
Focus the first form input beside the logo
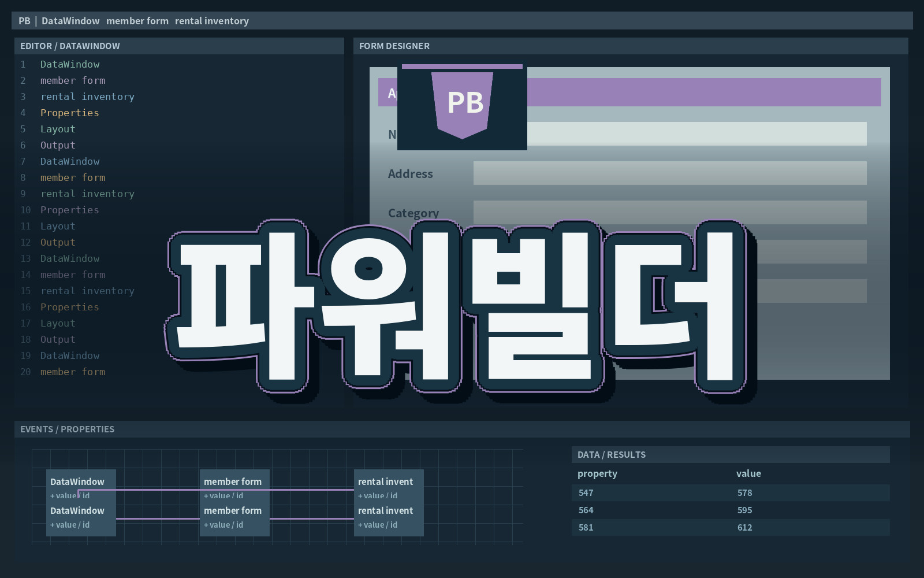pyautogui.click(x=696, y=134)
